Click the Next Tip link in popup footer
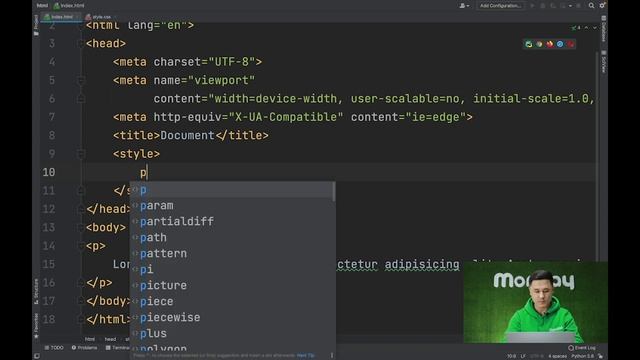The image size is (640, 360). [x=306, y=356]
